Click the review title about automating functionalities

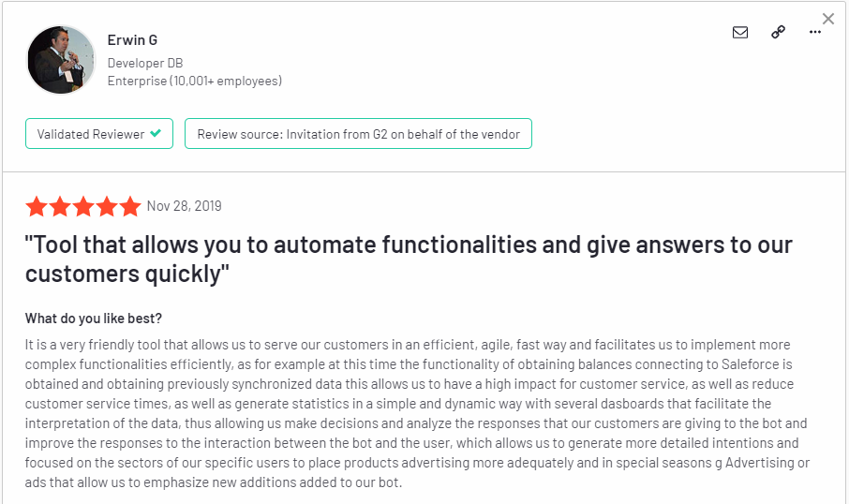(x=409, y=259)
